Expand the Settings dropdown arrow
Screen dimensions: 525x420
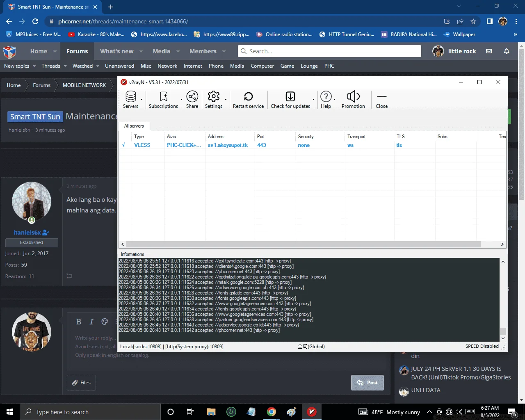(x=226, y=100)
